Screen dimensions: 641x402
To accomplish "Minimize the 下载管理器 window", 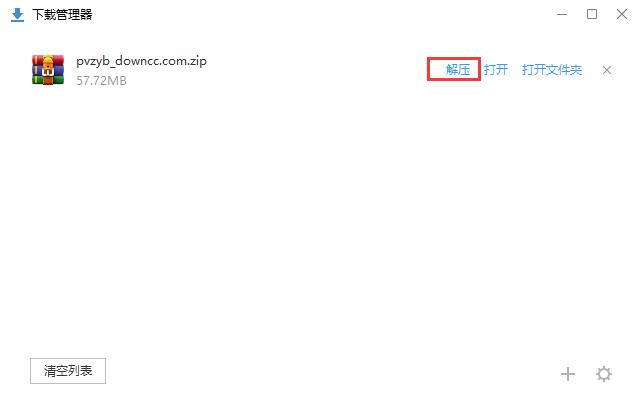I will [x=562, y=14].
